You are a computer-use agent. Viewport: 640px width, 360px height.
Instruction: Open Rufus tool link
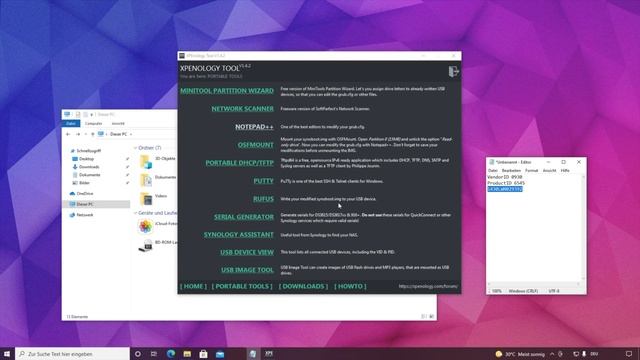click(263, 199)
